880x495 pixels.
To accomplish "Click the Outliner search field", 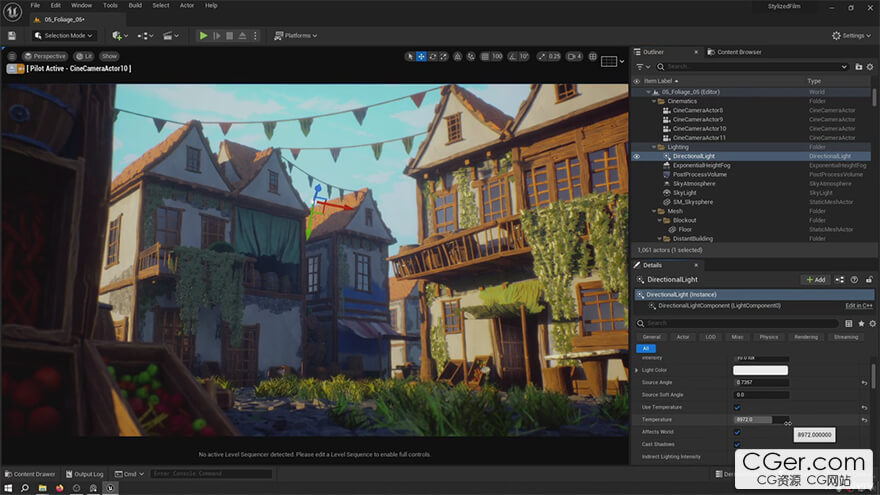I will (x=752, y=67).
